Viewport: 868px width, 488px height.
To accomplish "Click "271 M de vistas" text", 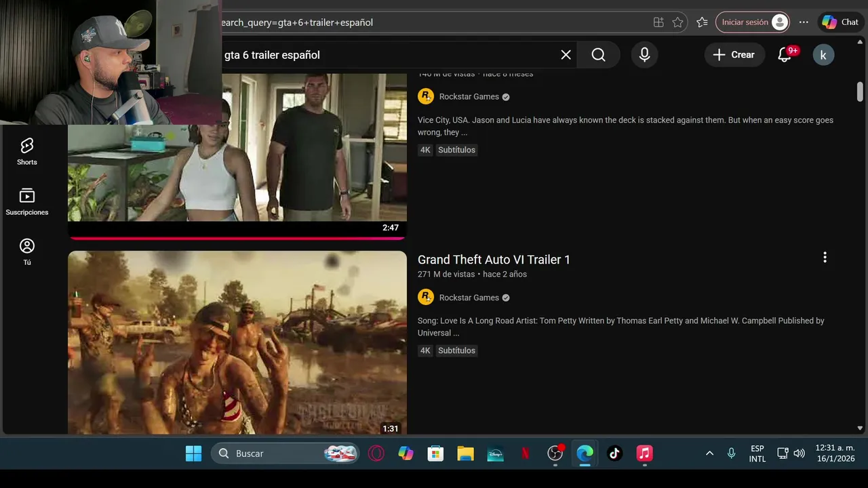I will (x=446, y=274).
